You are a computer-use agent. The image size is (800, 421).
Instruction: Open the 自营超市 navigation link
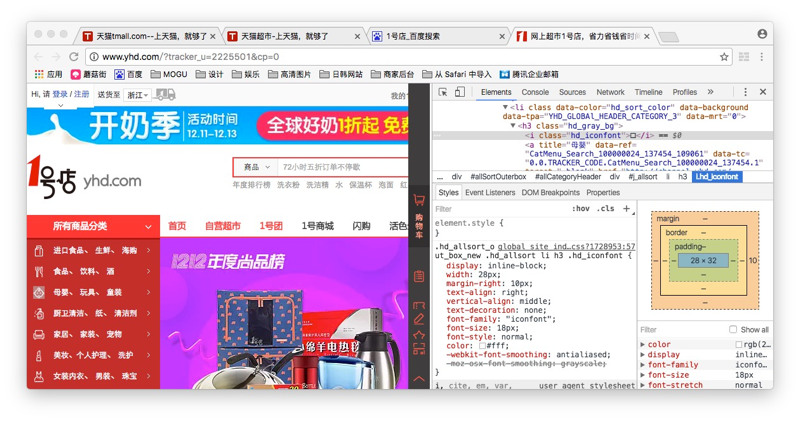coord(222,226)
